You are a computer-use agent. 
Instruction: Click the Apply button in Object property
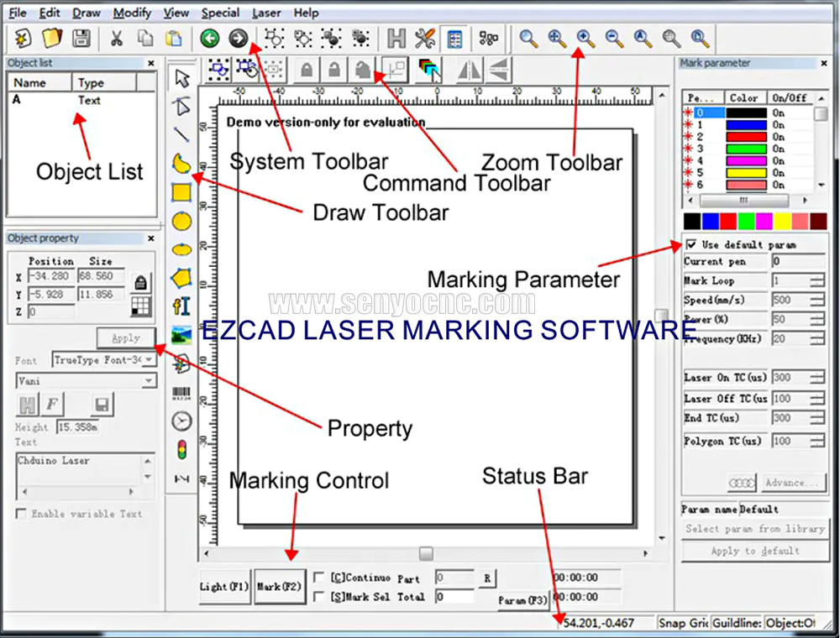click(x=126, y=337)
